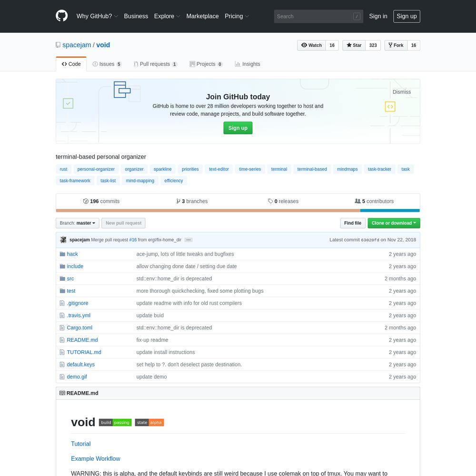Viewport: 476px width, 476px height.
Task: Click the hack folder icon
Action: [x=62, y=254]
